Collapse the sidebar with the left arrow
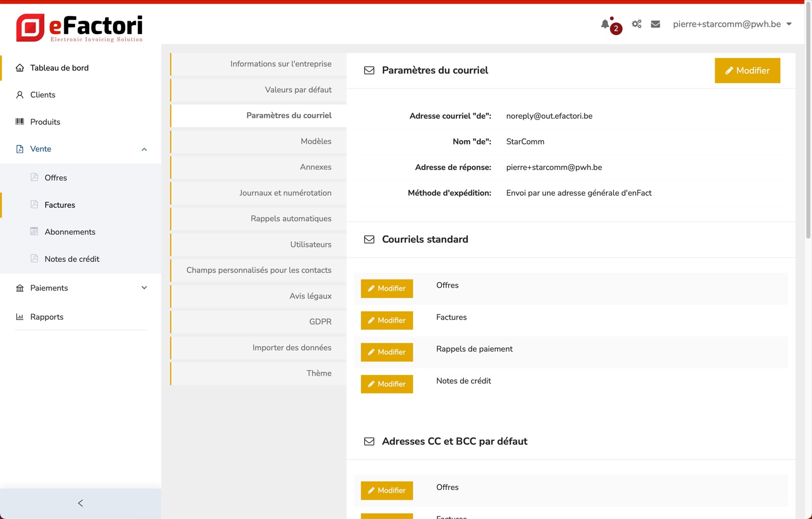Screen dimensions: 812x519 pyautogui.click(x=81, y=503)
